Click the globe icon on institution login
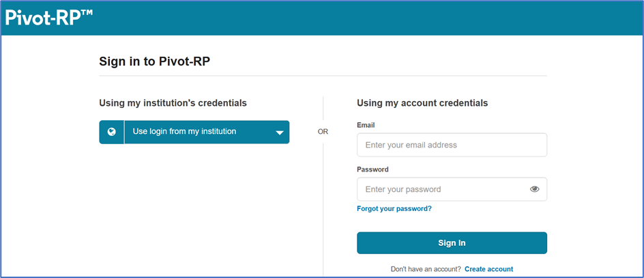The width and height of the screenshot is (644, 278). tap(111, 132)
